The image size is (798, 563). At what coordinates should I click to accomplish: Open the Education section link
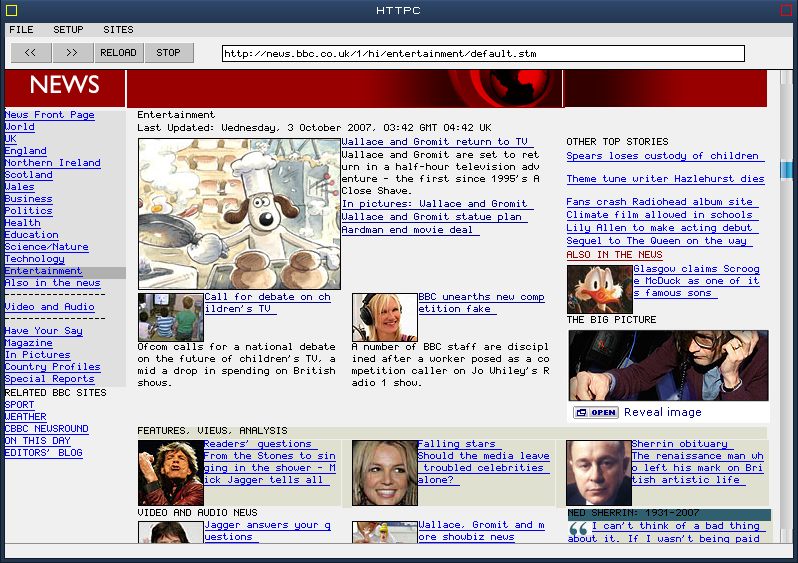point(32,235)
